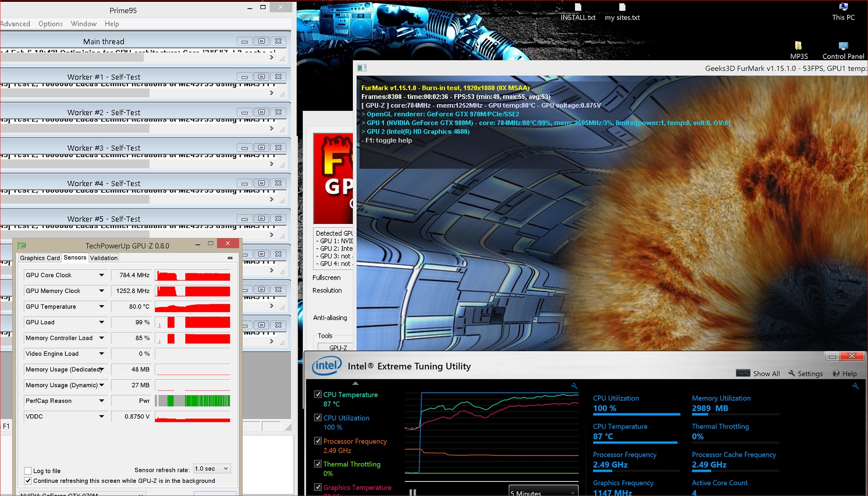Viewport: 868px width, 496px height.
Task: Open Prime95 Help menu
Action: point(112,24)
